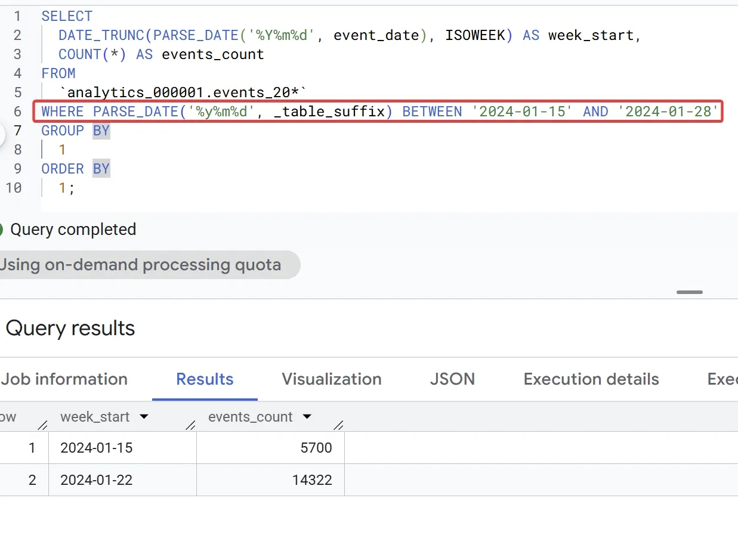Viewport: 738px width, 560px height.
Task: Click events_count column resize handle
Action: 339,425
